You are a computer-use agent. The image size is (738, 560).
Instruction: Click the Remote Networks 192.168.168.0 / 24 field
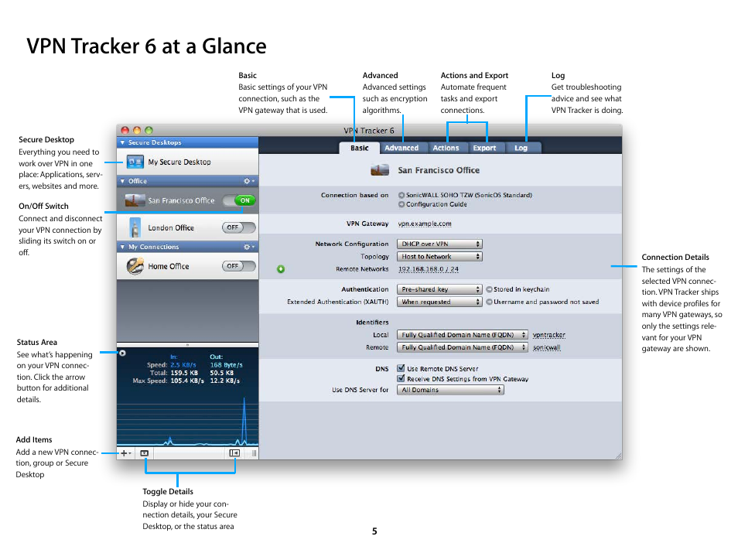click(x=429, y=270)
